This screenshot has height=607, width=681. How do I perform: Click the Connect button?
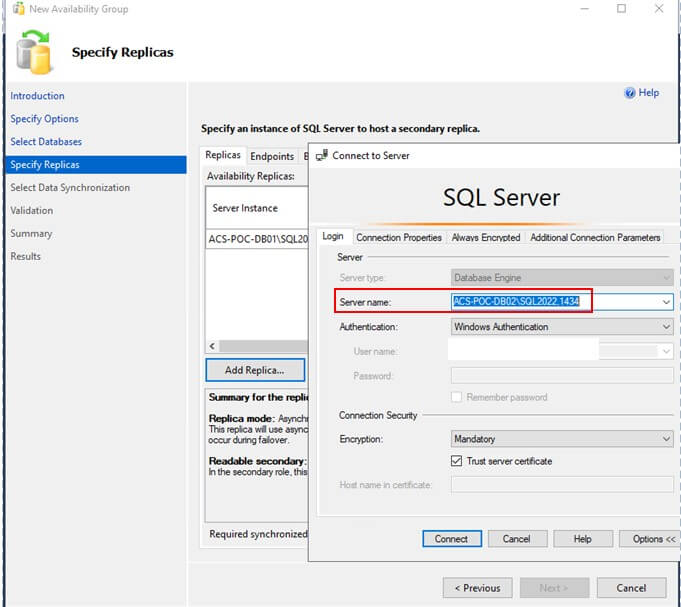click(452, 539)
